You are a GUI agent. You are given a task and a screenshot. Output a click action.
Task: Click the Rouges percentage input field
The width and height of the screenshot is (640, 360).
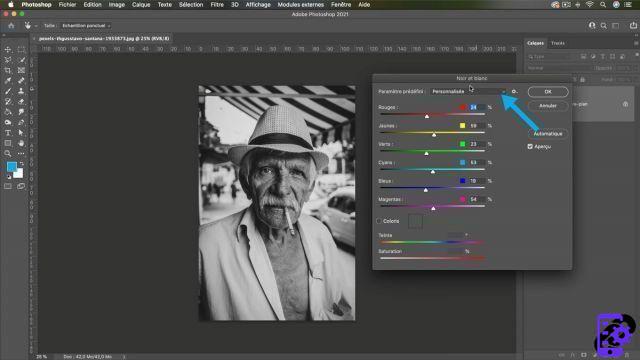click(476, 107)
